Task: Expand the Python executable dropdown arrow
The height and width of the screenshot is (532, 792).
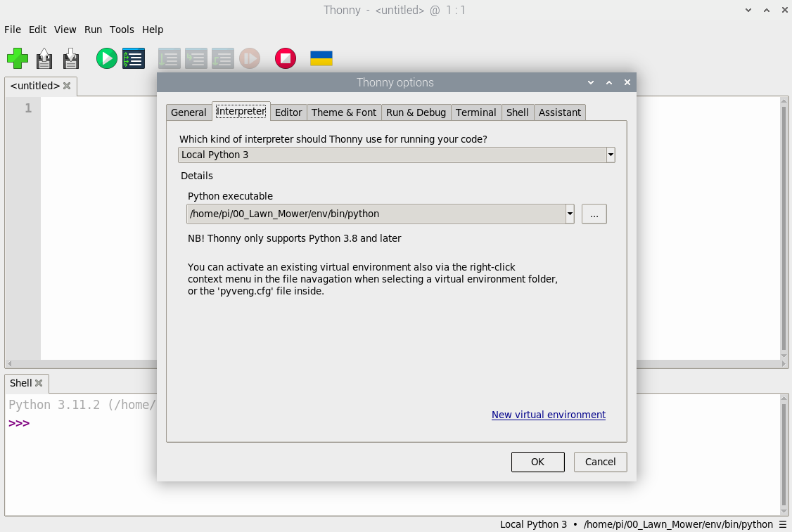Action: click(x=570, y=214)
